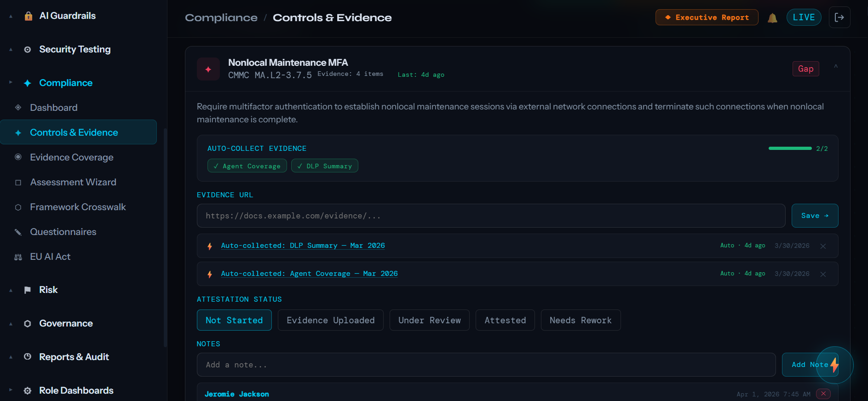Focus the Add a note field
The height and width of the screenshot is (401, 868).
(486, 365)
